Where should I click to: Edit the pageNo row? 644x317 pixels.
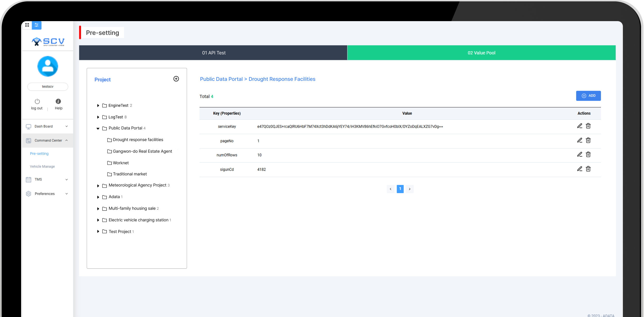tap(580, 140)
